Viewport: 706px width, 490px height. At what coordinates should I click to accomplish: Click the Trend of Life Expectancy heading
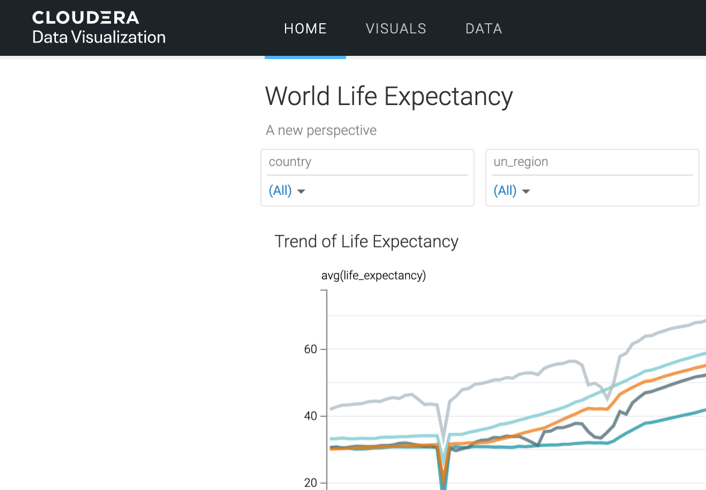(366, 241)
